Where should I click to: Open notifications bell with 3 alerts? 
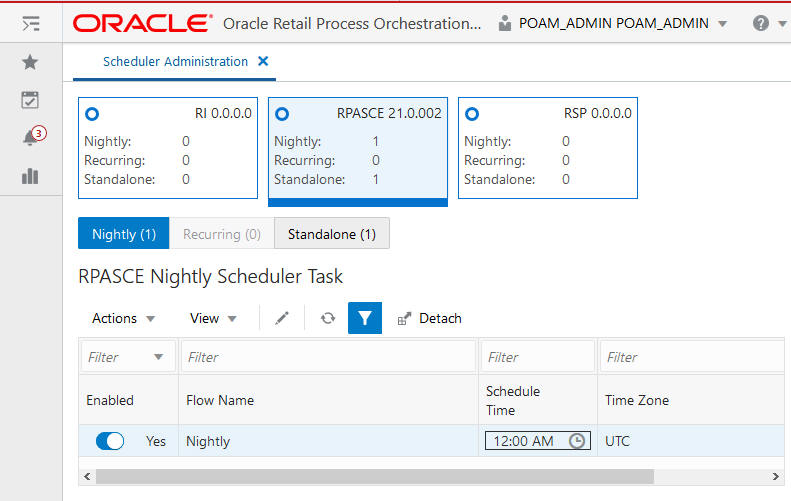[33, 136]
